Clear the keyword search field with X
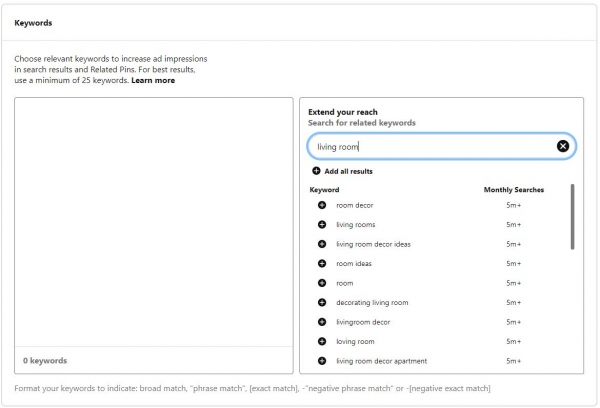 tap(562, 146)
